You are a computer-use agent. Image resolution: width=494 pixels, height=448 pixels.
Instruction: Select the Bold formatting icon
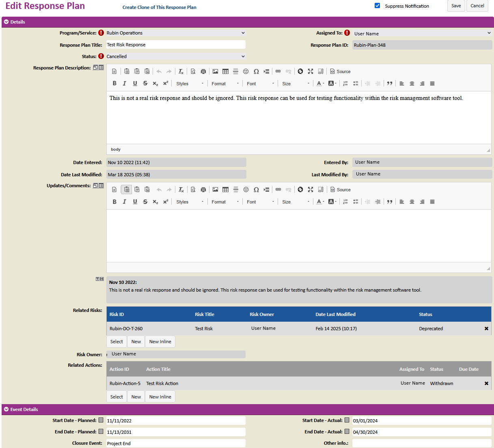pyautogui.click(x=114, y=83)
